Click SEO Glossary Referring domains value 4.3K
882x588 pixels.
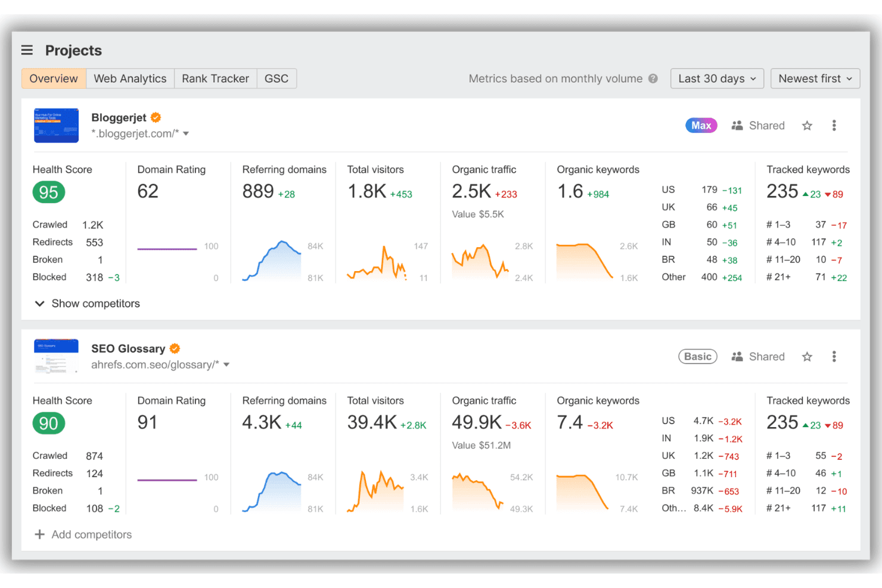262,422
